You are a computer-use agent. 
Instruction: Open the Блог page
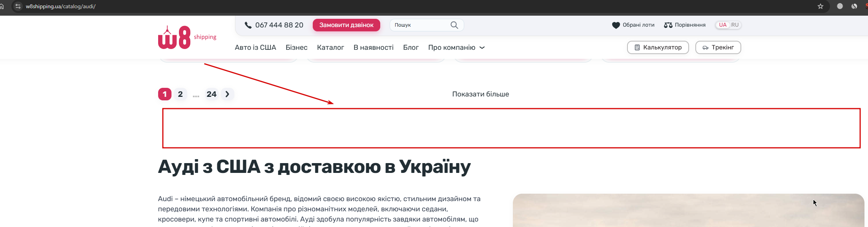pos(411,47)
